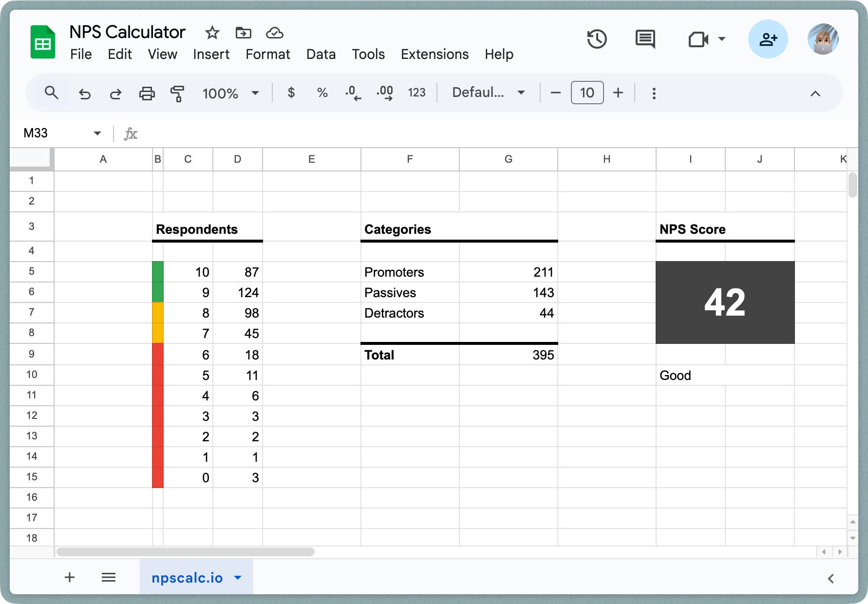Increase decimal places
Image resolution: width=868 pixels, height=604 pixels.
coord(384,93)
